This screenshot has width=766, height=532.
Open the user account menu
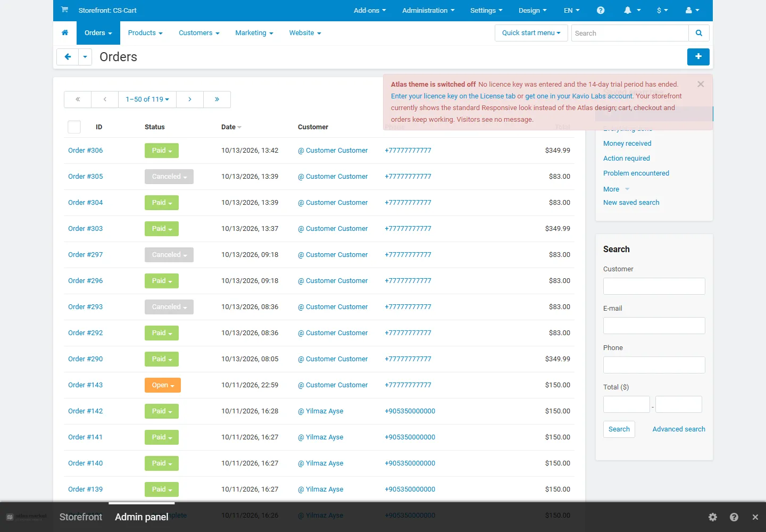[693, 10]
